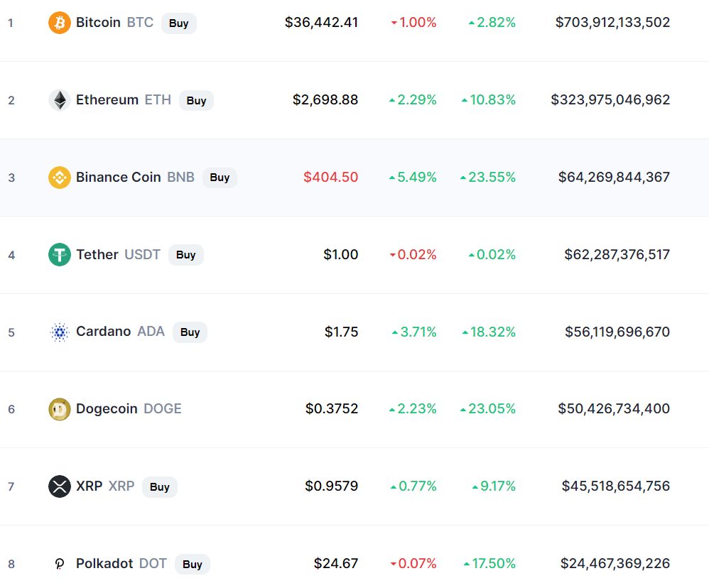Click Buy next to Binance Coin BNB
The height and width of the screenshot is (588, 709).
[220, 178]
